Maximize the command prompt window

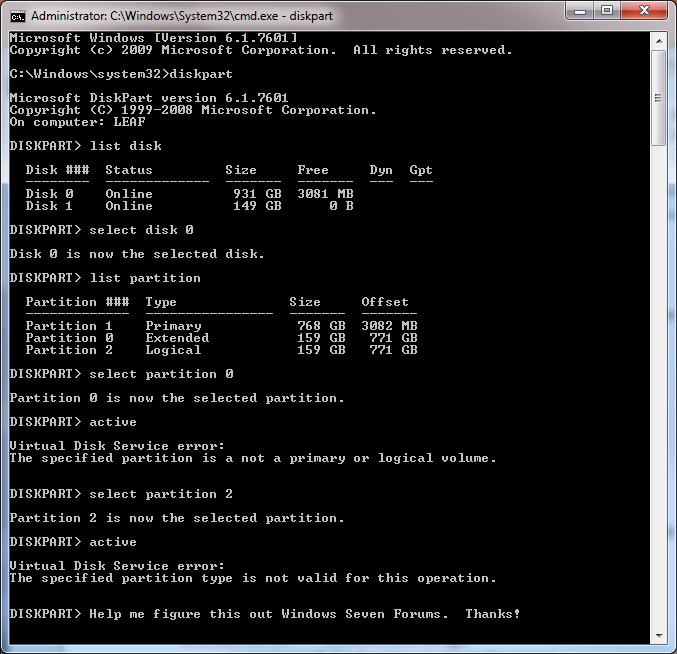pyautogui.click(x=607, y=10)
